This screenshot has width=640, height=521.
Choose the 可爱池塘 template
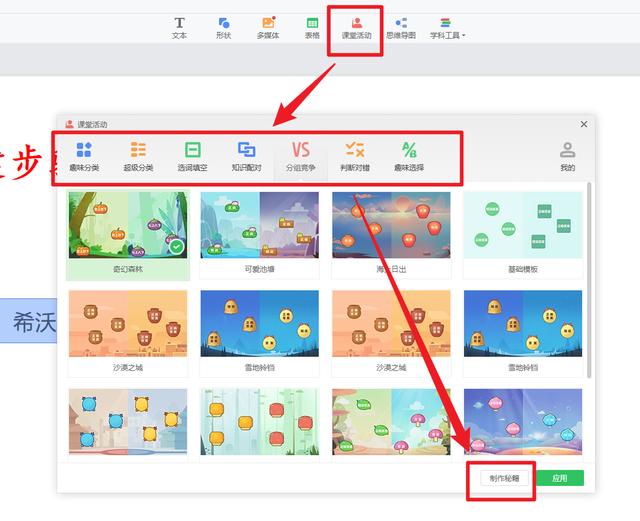[x=260, y=235]
